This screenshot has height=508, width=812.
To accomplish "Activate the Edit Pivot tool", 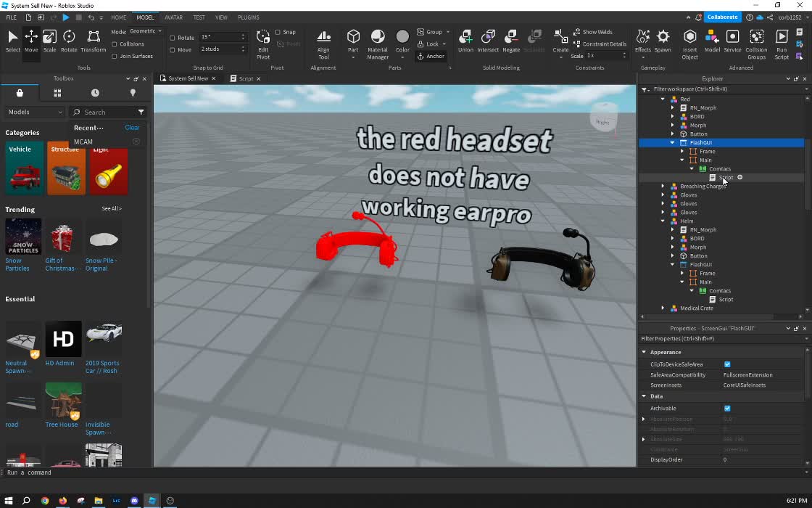I will pyautogui.click(x=262, y=42).
